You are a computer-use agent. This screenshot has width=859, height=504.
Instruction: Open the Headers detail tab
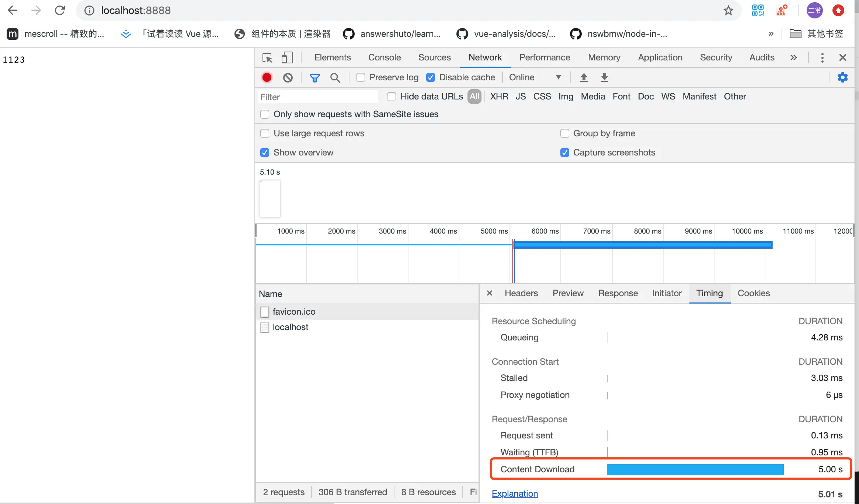pyautogui.click(x=521, y=293)
